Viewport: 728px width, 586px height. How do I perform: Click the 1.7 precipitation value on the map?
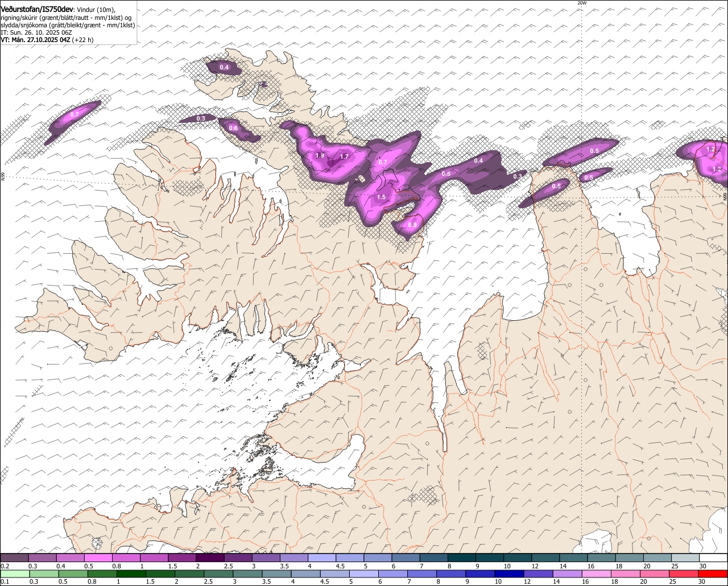pos(344,156)
